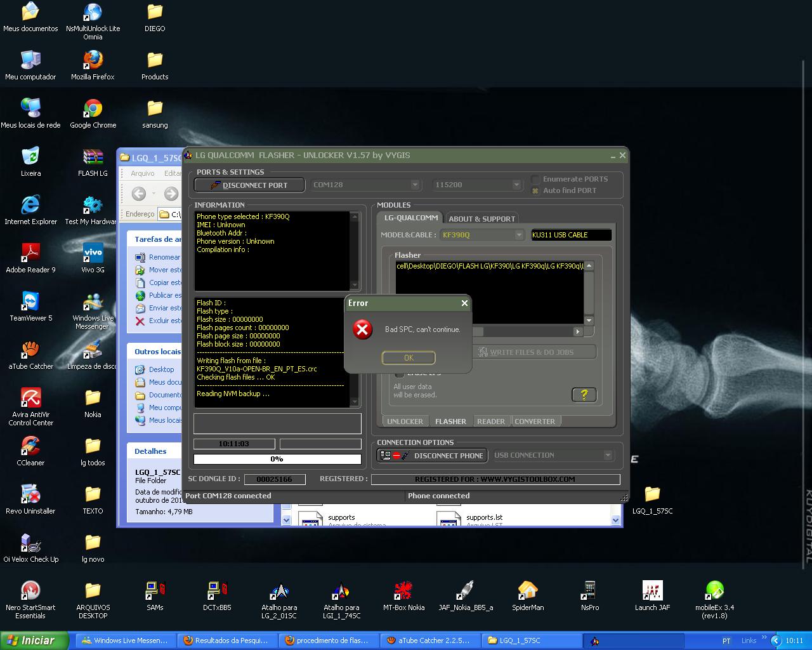Switch to the UNLOCKER bottom tab

[x=405, y=421]
